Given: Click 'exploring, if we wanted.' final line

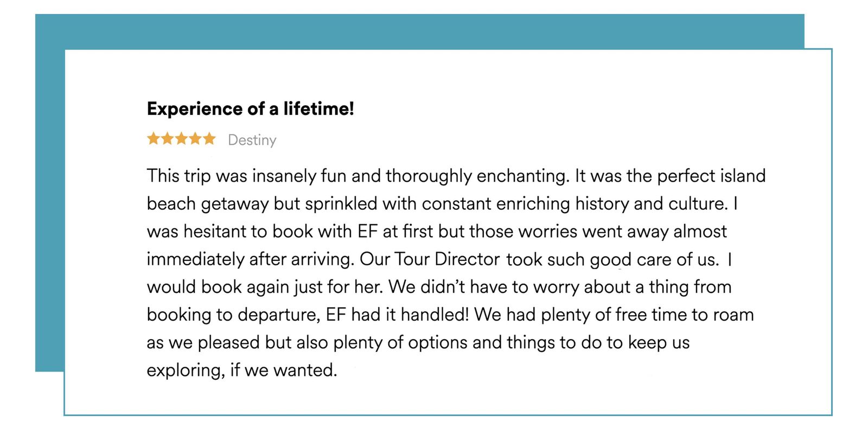Looking at the screenshot, I should pos(242,370).
